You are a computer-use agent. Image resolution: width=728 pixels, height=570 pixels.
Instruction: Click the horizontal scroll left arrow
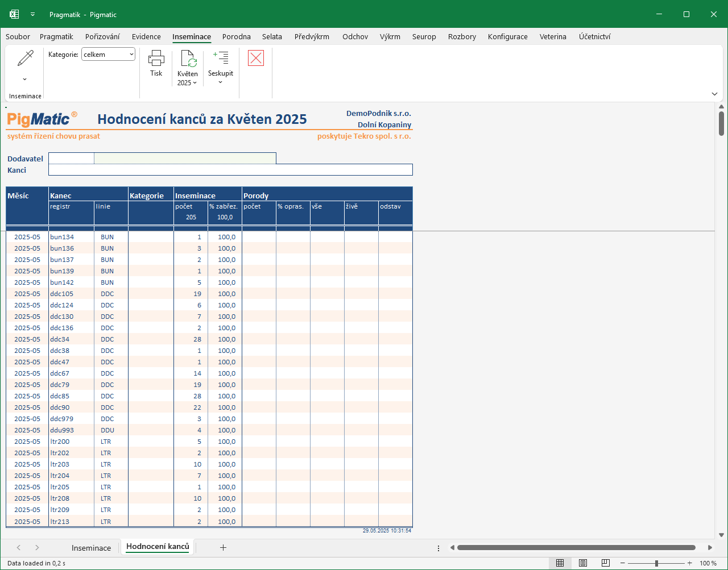[452, 548]
